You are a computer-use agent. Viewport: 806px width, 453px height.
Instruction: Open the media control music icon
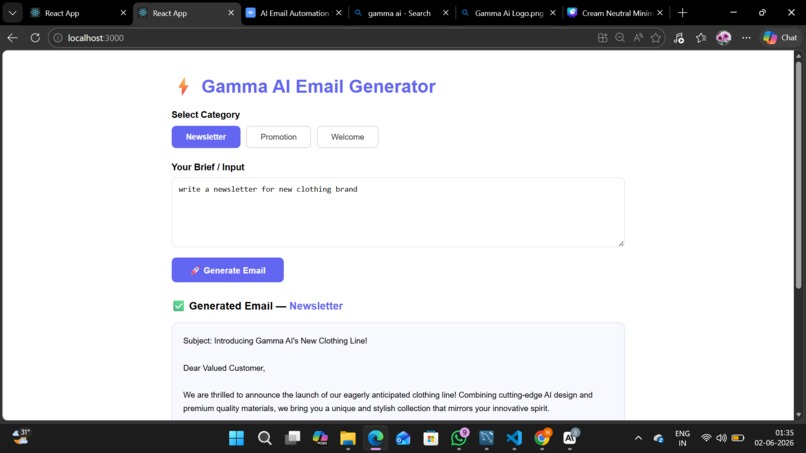tap(679, 38)
